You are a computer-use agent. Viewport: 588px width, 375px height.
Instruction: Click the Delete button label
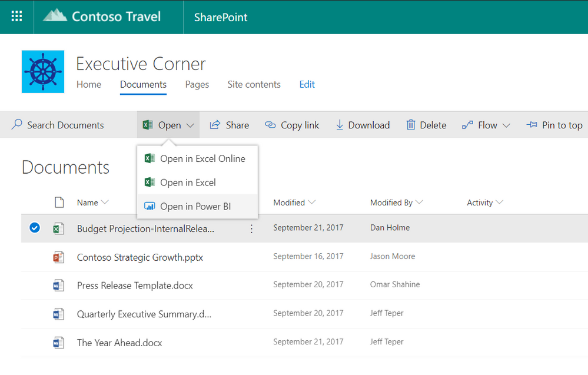[x=433, y=125]
